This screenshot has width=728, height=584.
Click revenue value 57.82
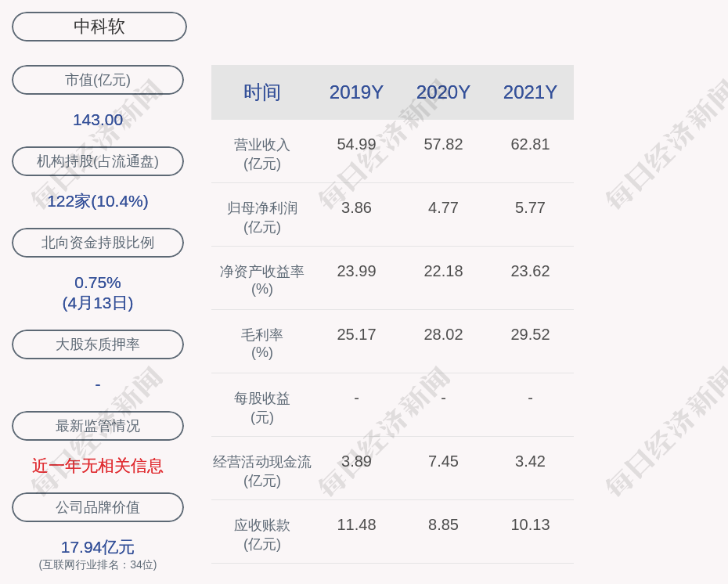point(443,144)
